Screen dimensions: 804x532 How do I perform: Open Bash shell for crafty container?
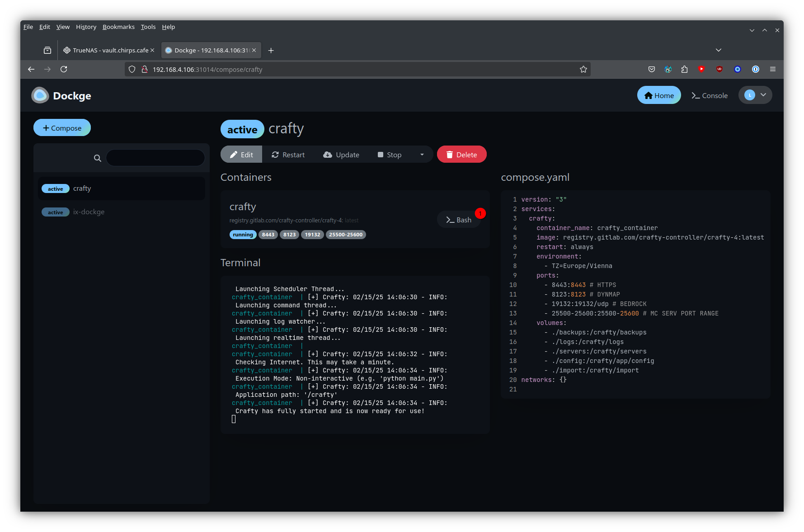tap(459, 220)
